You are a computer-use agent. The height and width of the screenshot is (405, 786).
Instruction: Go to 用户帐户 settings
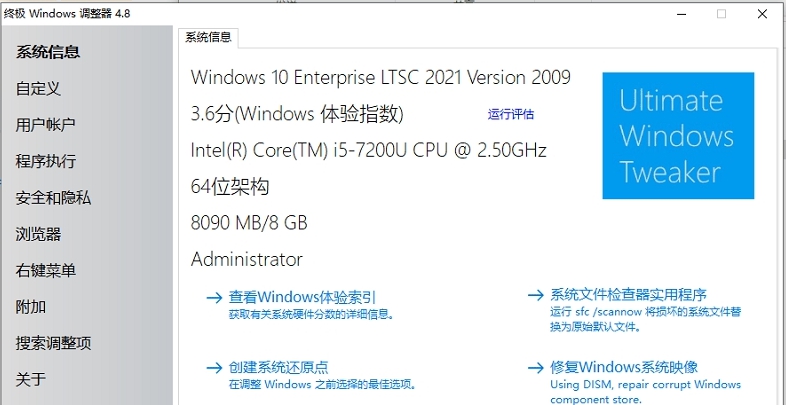pos(46,125)
